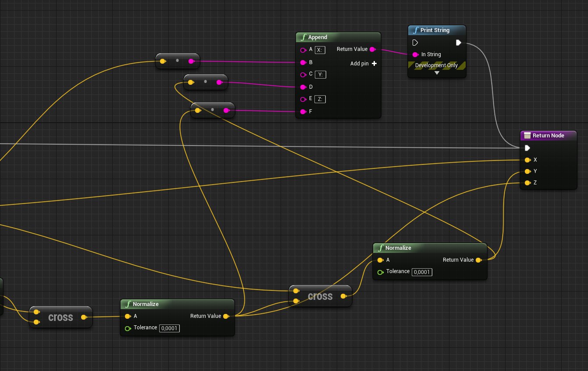Screen dimensions: 588x371
Task: Click pink output pin of conversion node to F
Action: (x=226, y=111)
